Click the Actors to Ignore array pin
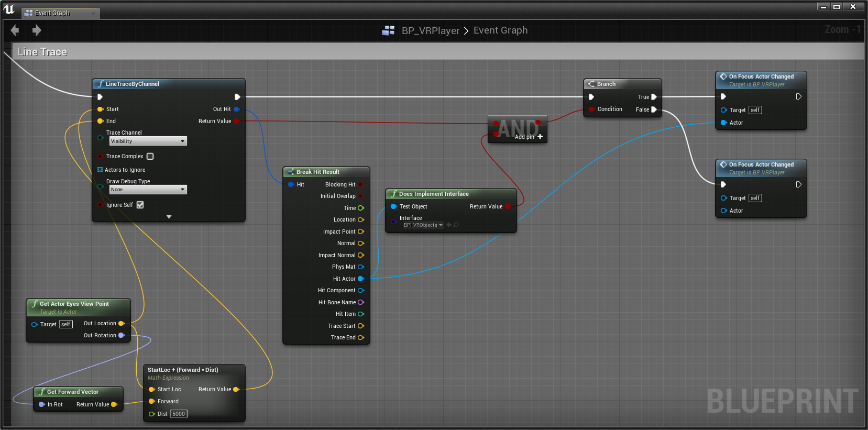Image resolution: width=868 pixels, height=430 pixels. [100, 170]
